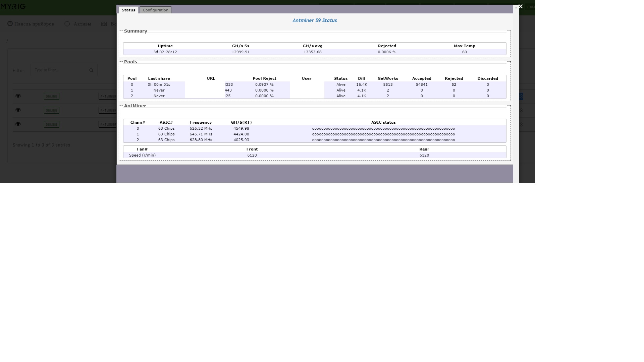Click the last share '0h 00m 01s' cell
The image size is (644, 362).
pyautogui.click(x=159, y=84)
